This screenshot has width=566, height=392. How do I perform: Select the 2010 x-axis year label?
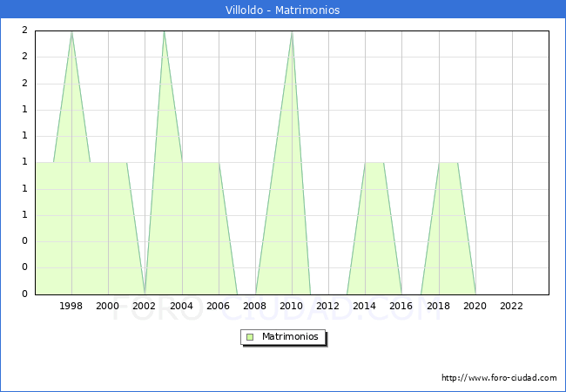(x=292, y=306)
